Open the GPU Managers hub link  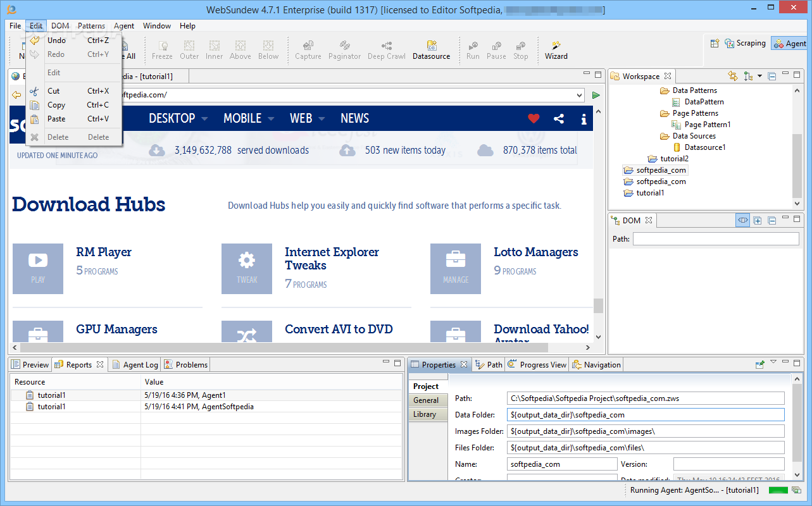pyautogui.click(x=116, y=330)
